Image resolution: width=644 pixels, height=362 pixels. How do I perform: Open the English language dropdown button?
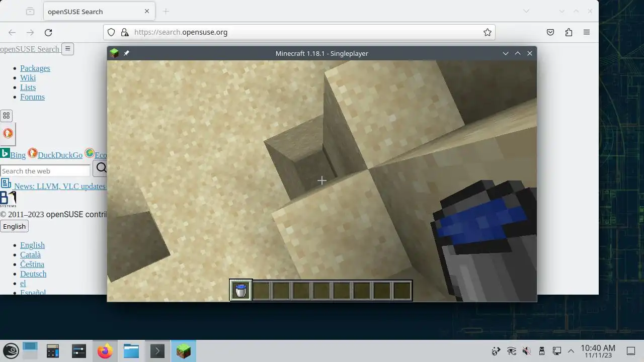tap(14, 226)
